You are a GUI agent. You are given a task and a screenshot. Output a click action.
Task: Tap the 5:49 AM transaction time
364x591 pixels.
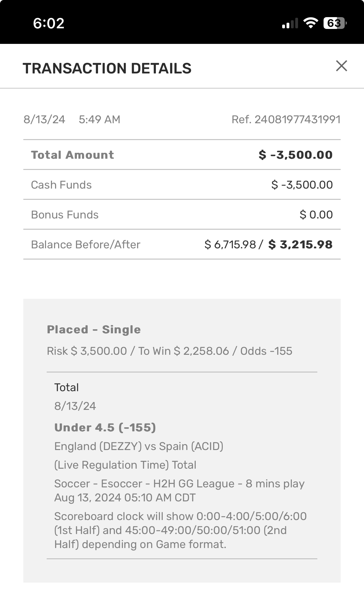click(99, 120)
